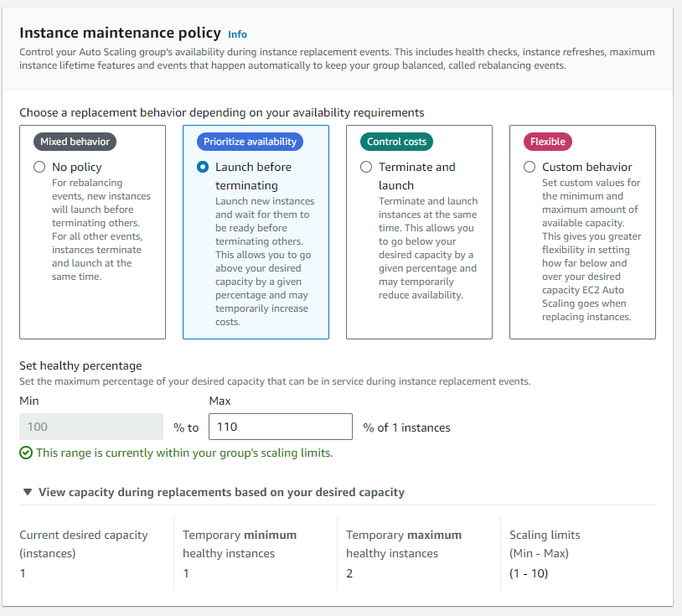Collapse the capacity section triangle icon
This screenshot has height=616, width=682.
tap(28, 492)
